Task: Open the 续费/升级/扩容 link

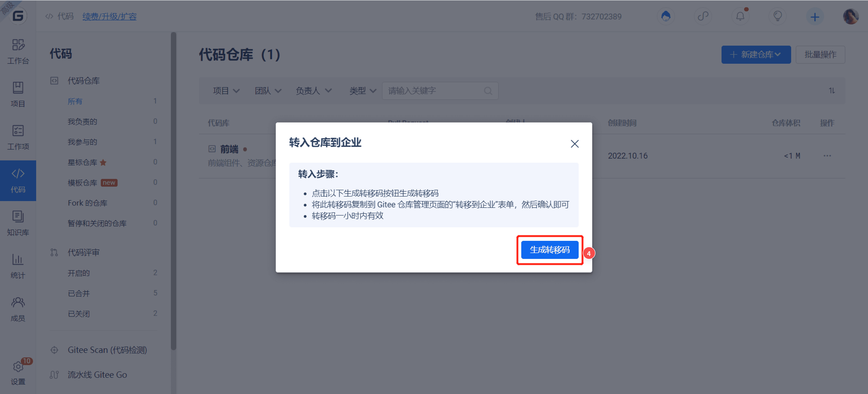Action: pyautogui.click(x=109, y=16)
